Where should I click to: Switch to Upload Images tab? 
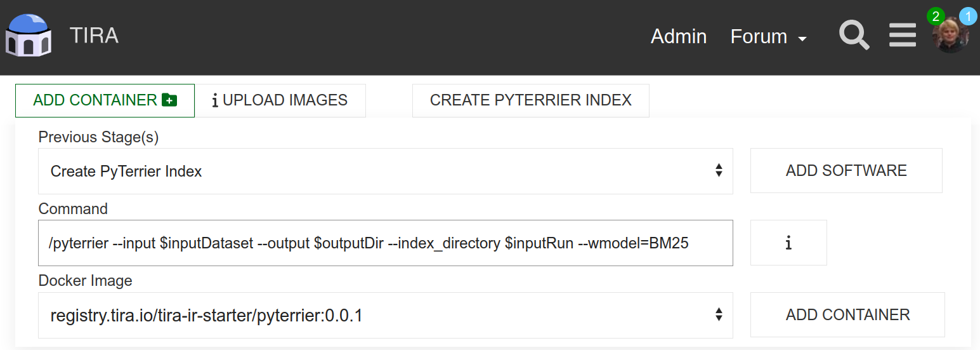(x=280, y=100)
